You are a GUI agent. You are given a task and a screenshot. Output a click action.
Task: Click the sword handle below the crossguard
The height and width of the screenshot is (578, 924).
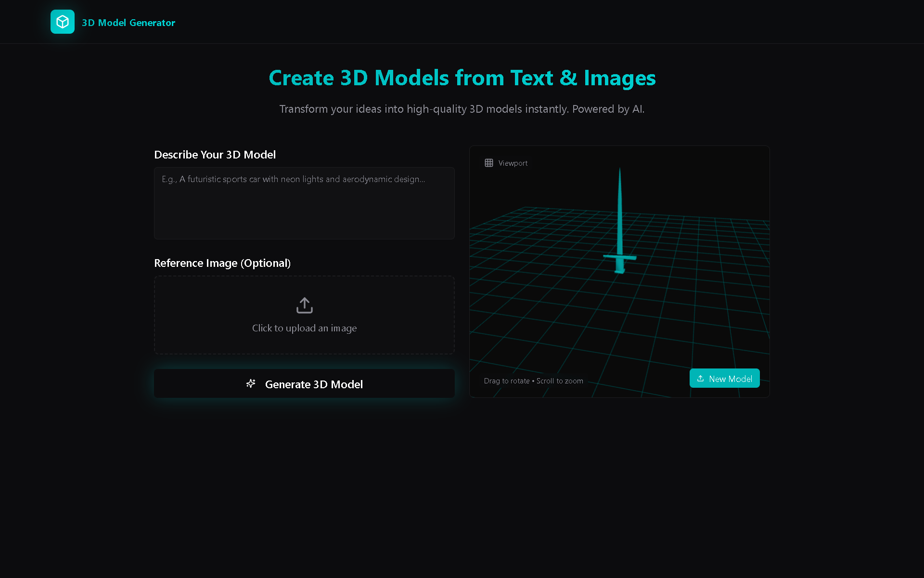point(620,266)
